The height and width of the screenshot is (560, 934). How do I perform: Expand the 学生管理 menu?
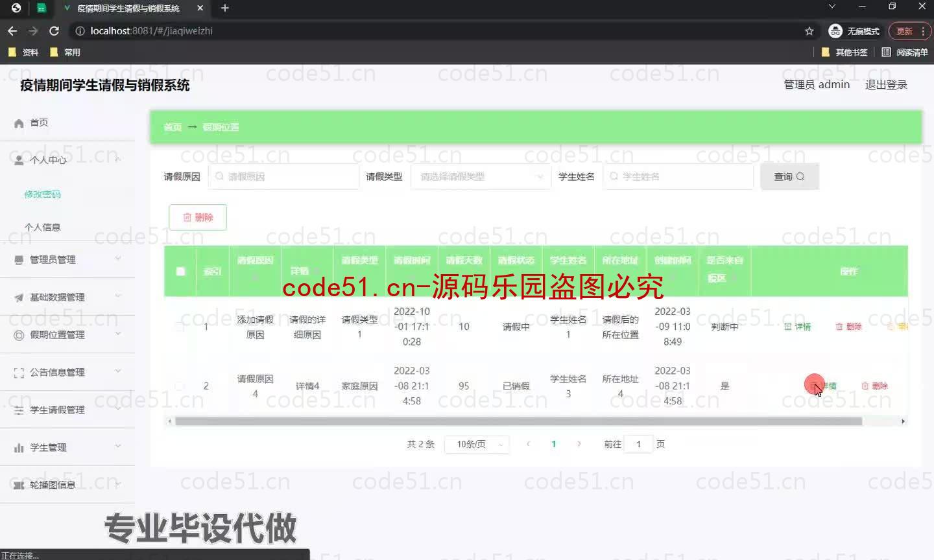pyautogui.click(x=118, y=447)
